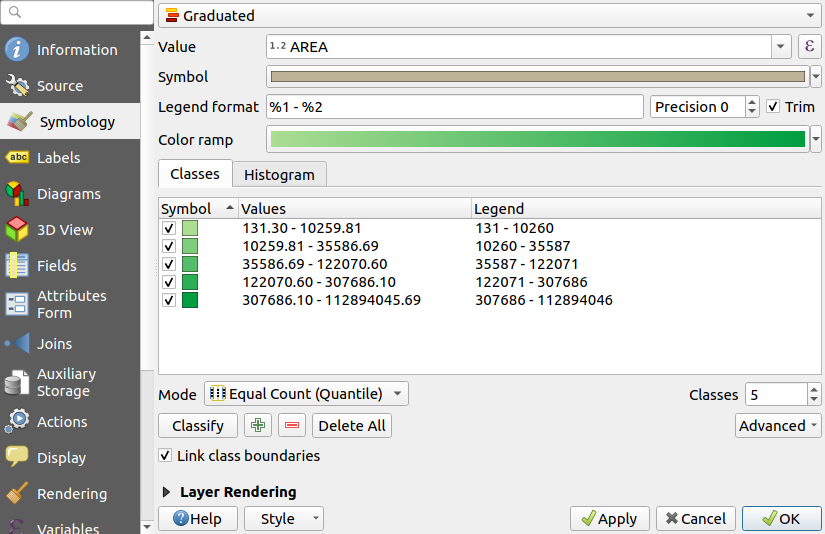Open the Advanced dropdown menu

(x=778, y=426)
